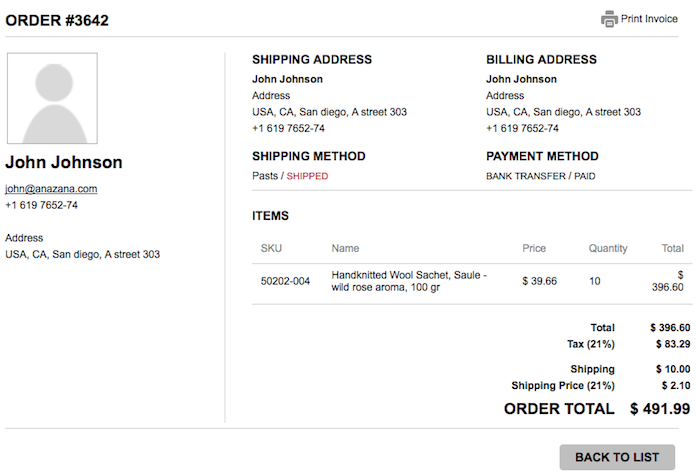
Task: Open the john@anazana.com email link
Action: click(x=51, y=189)
